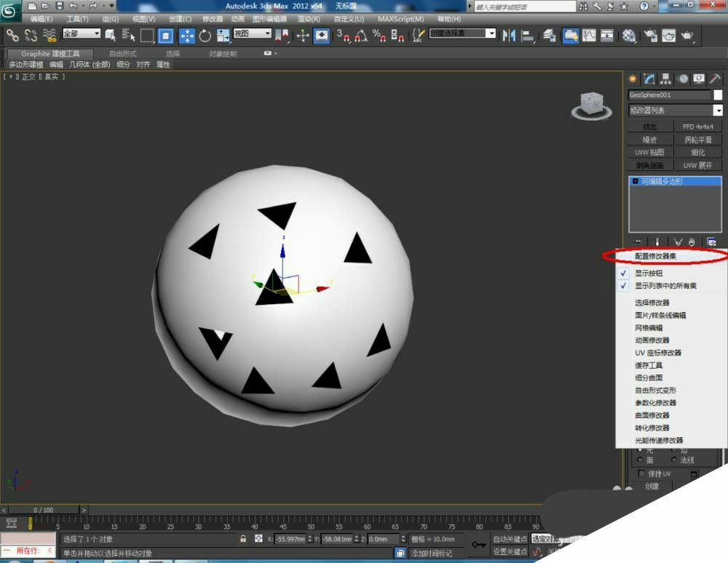The width and height of the screenshot is (728, 563).
Task: Click the 自动关键点 button
Action: tap(510, 539)
